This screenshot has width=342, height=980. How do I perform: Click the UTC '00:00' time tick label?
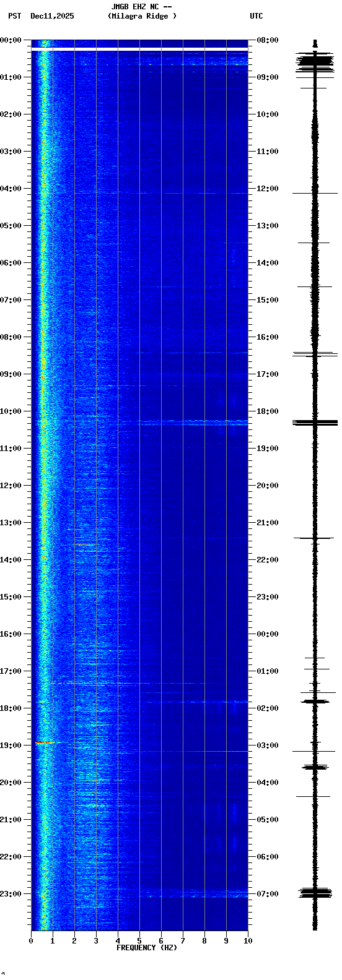268,634
